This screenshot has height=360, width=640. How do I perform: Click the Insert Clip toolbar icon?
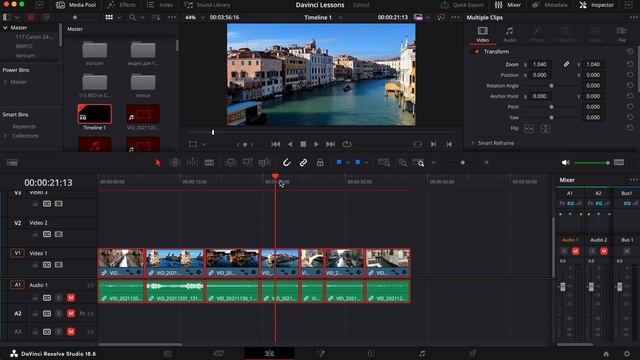click(x=231, y=162)
